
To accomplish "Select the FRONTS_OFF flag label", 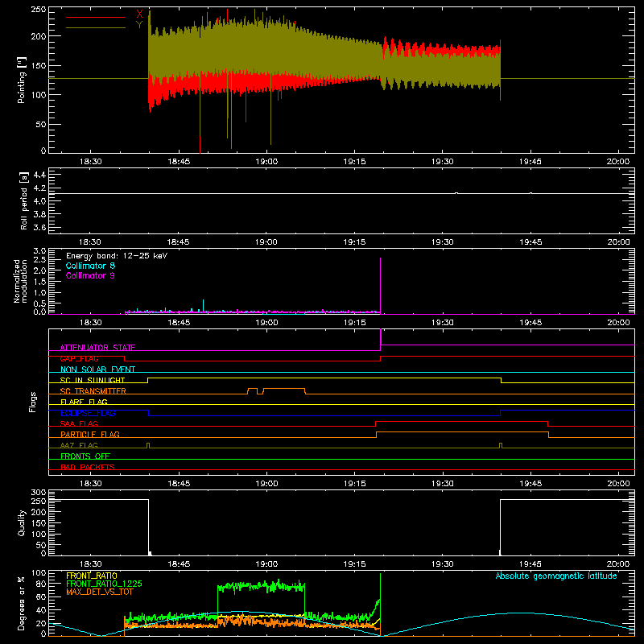I will click(85, 456).
